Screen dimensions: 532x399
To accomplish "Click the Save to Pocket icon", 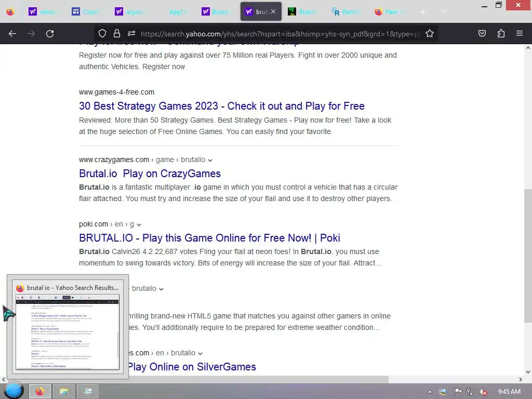I will click(482, 34).
